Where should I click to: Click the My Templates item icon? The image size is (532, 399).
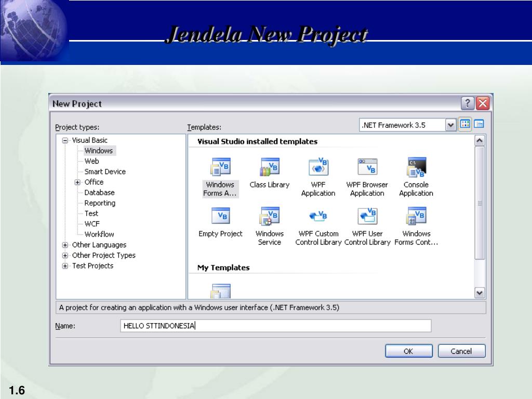point(220,291)
